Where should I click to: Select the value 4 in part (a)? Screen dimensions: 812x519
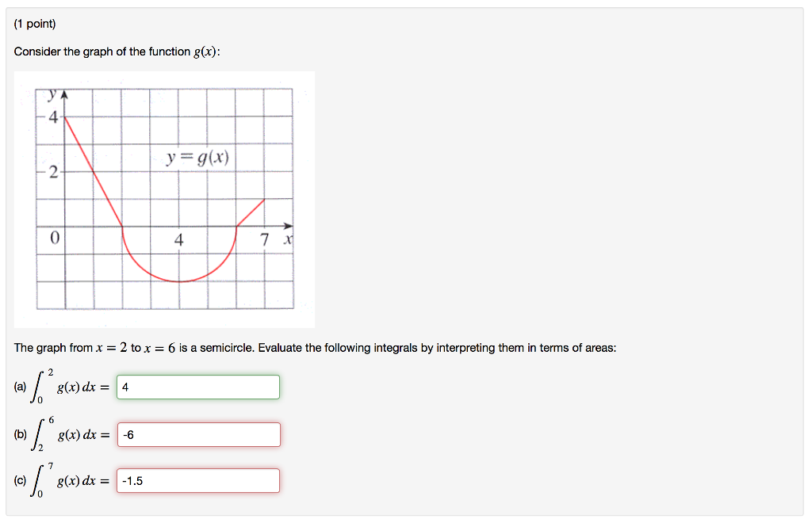tap(124, 387)
